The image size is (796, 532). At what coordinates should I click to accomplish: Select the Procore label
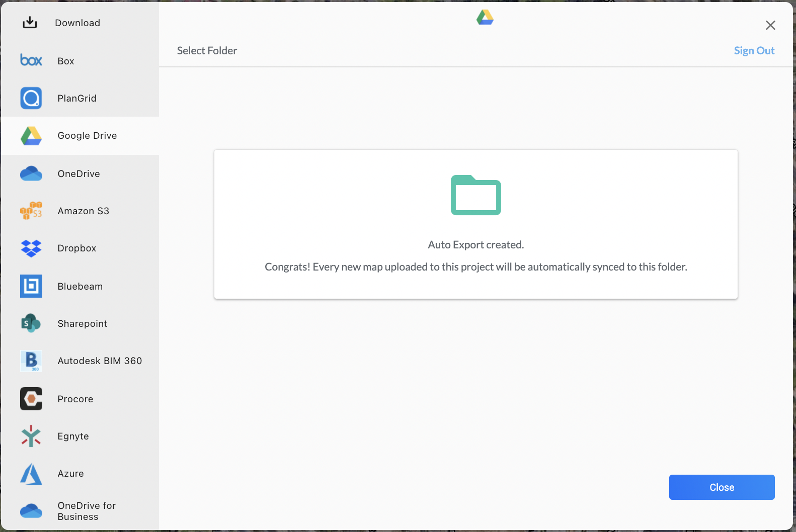click(75, 399)
